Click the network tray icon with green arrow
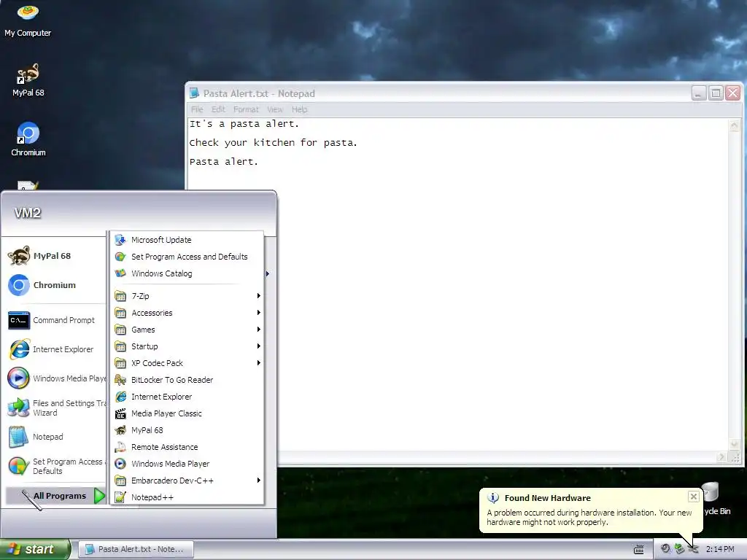The width and height of the screenshot is (747, 560). (679, 549)
